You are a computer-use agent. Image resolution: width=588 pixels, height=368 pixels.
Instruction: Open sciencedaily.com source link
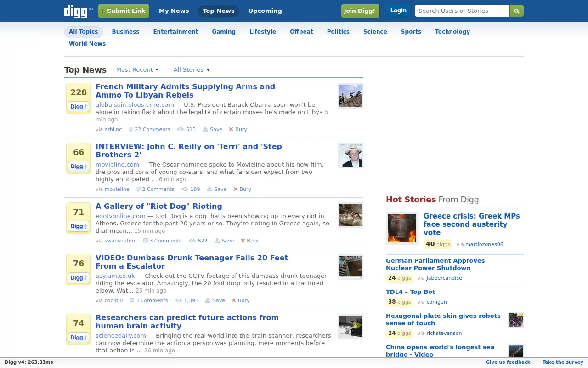pyautogui.click(x=121, y=336)
